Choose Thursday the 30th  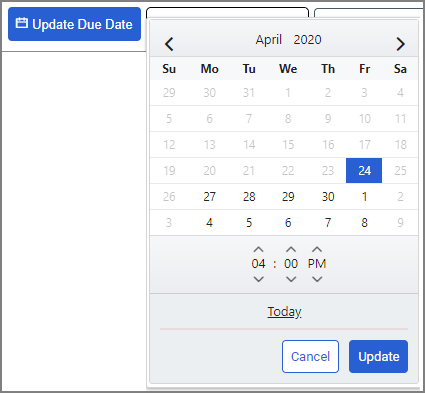pos(328,197)
